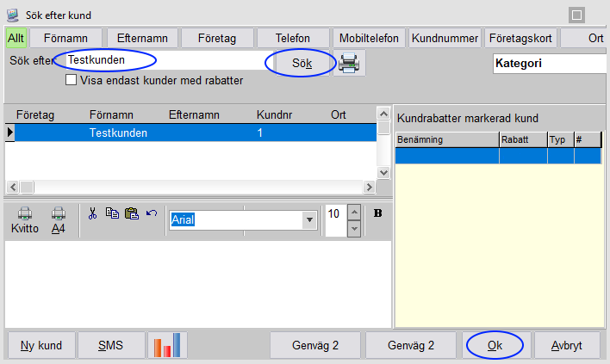Toggle bold text formatting
This screenshot has width=610, height=364.
coord(377,213)
